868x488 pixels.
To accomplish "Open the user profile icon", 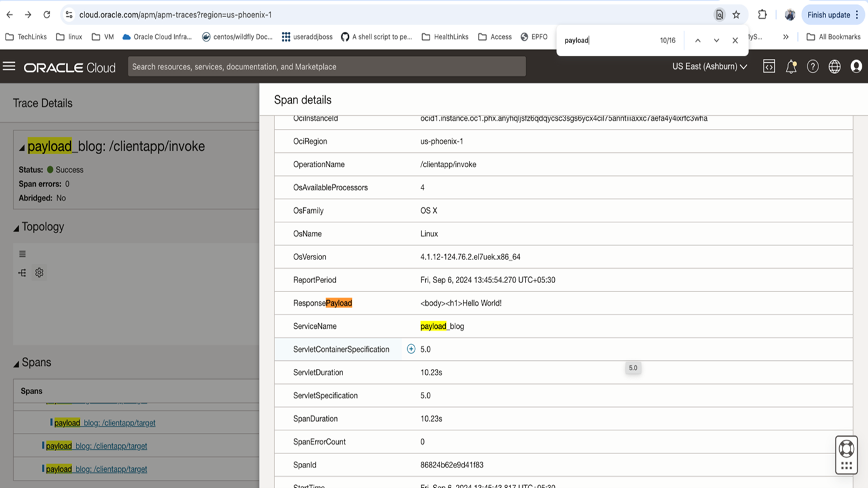I will [856, 66].
